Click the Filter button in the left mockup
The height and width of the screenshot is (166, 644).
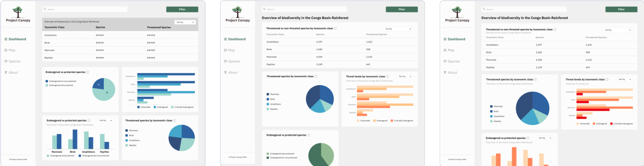click(x=182, y=9)
